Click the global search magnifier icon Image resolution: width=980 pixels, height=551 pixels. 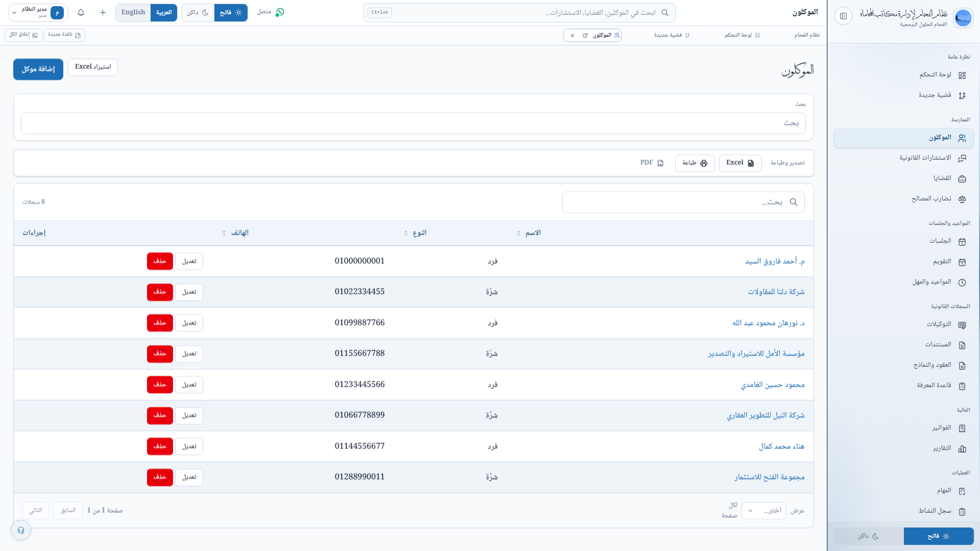coord(665,13)
